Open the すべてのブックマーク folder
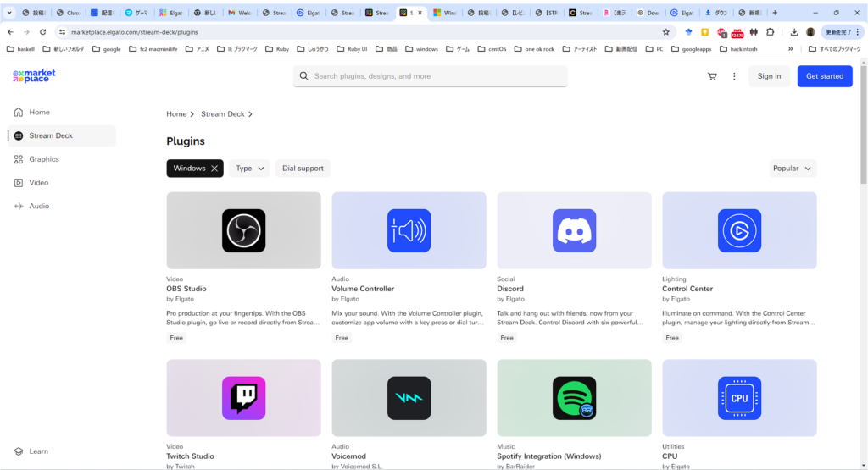Image resolution: width=868 pixels, height=470 pixels. pos(835,48)
